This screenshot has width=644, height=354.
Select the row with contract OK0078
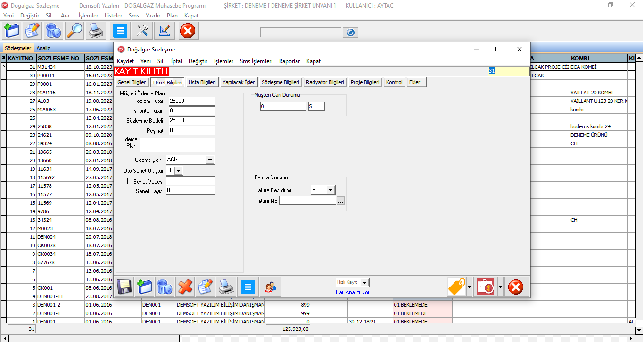click(57, 245)
